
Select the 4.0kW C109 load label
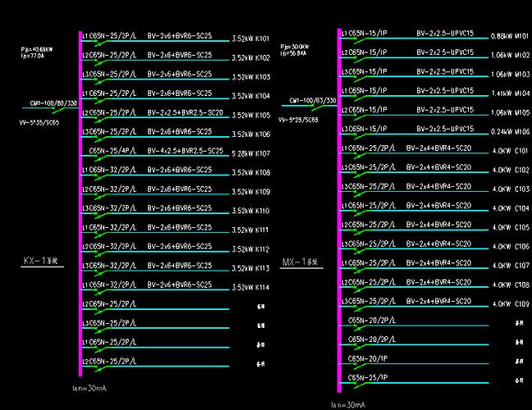pyautogui.click(x=510, y=303)
